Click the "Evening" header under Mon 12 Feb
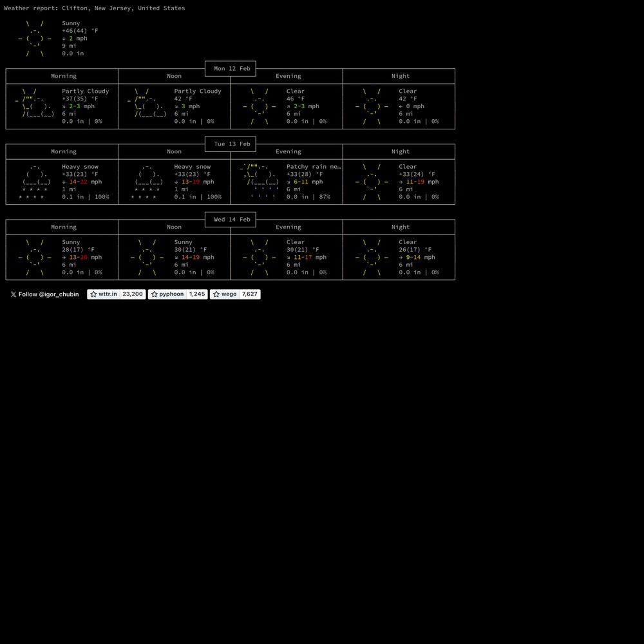Screen dimensions: 644x644 point(289,76)
